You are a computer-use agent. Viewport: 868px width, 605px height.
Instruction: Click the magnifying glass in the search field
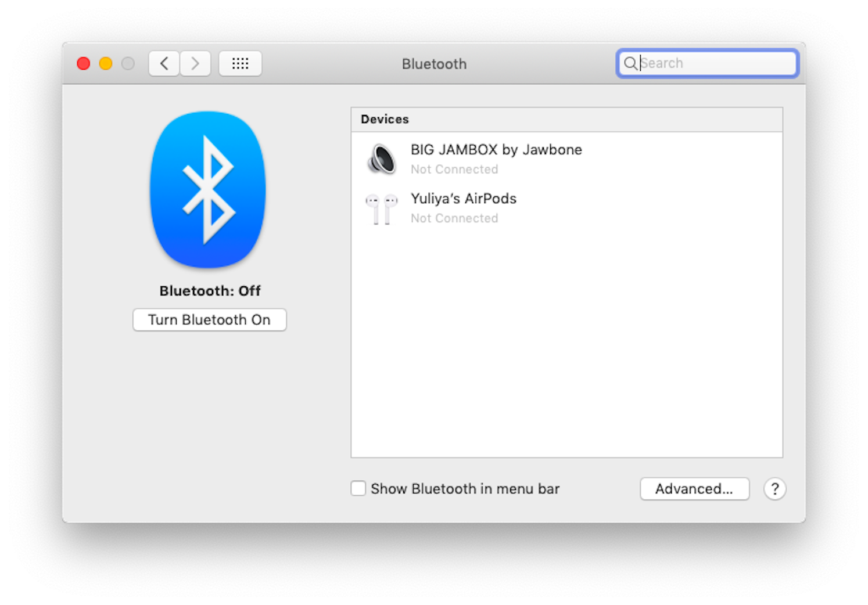(632, 64)
